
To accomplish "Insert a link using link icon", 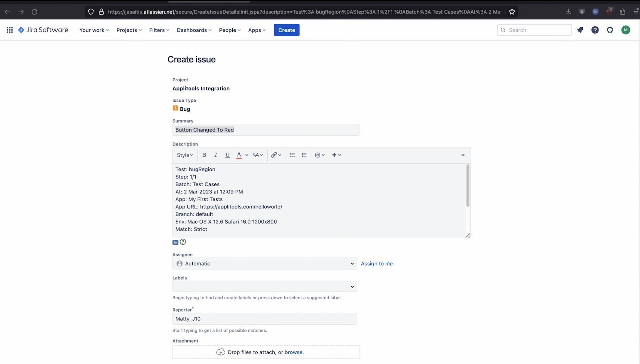I will point(276,155).
